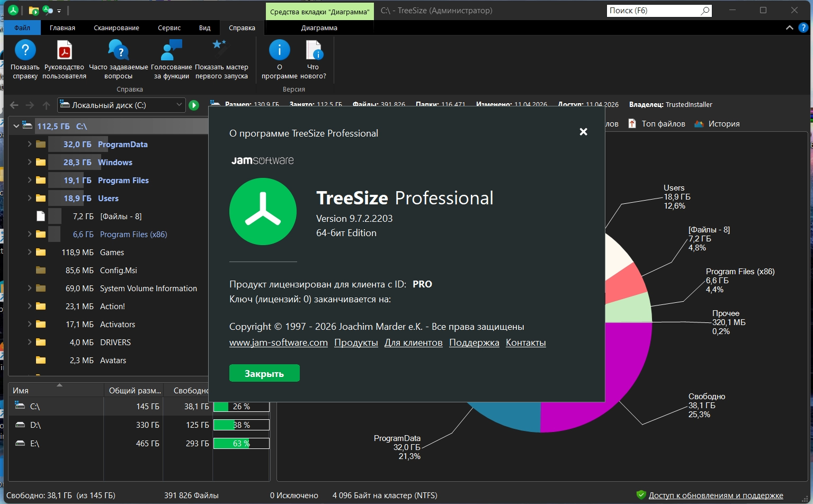The width and height of the screenshot is (813, 504).
Task: Click the 63 % usage bar for drive E:\
Action: pyautogui.click(x=242, y=444)
